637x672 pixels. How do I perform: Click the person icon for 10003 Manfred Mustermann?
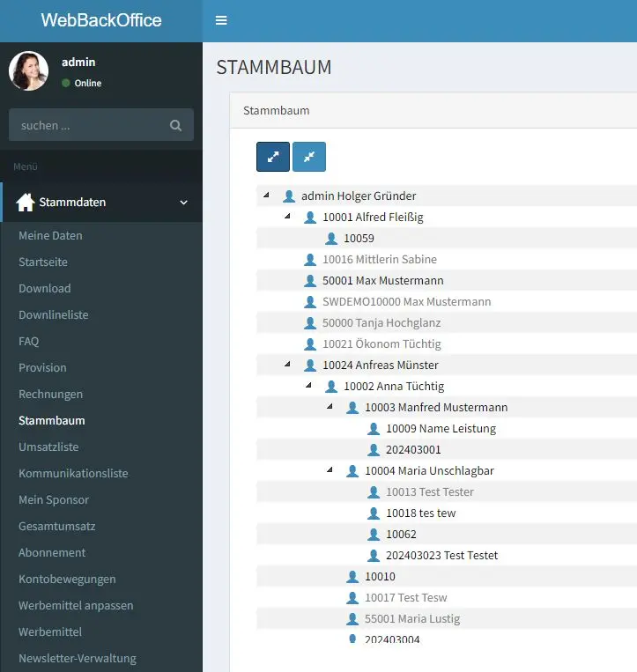[x=352, y=408]
